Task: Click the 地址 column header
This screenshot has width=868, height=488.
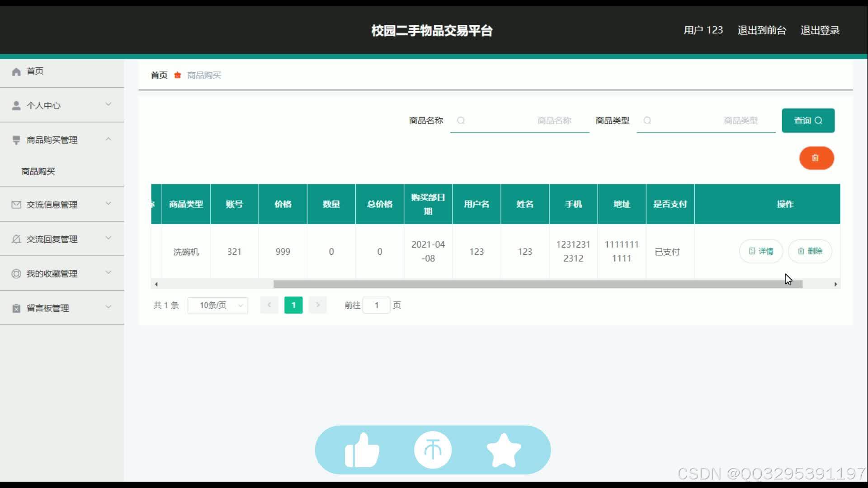Action: click(x=622, y=204)
